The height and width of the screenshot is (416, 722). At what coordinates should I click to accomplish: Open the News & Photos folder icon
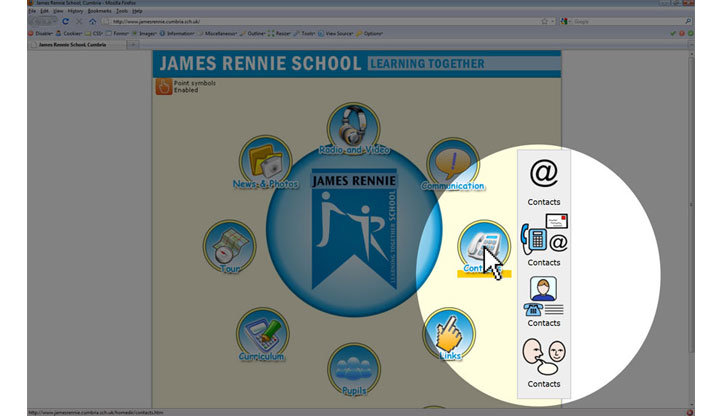pyautogui.click(x=265, y=162)
